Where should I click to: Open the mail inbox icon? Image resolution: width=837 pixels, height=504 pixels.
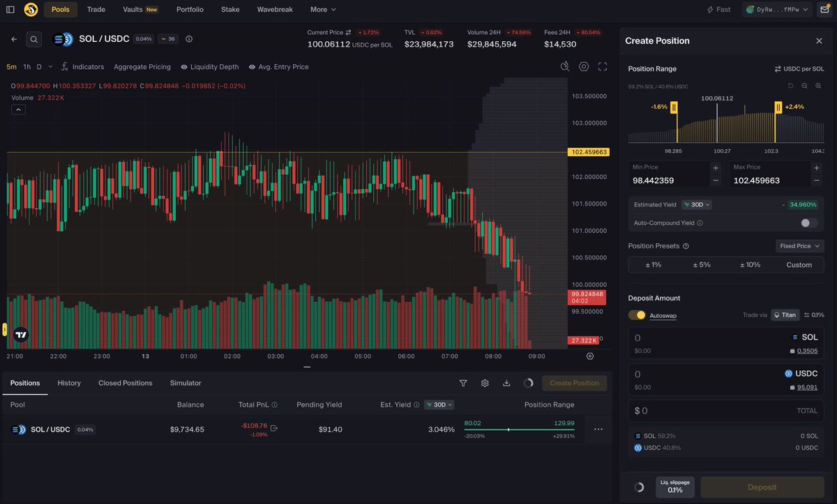pos(824,10)
